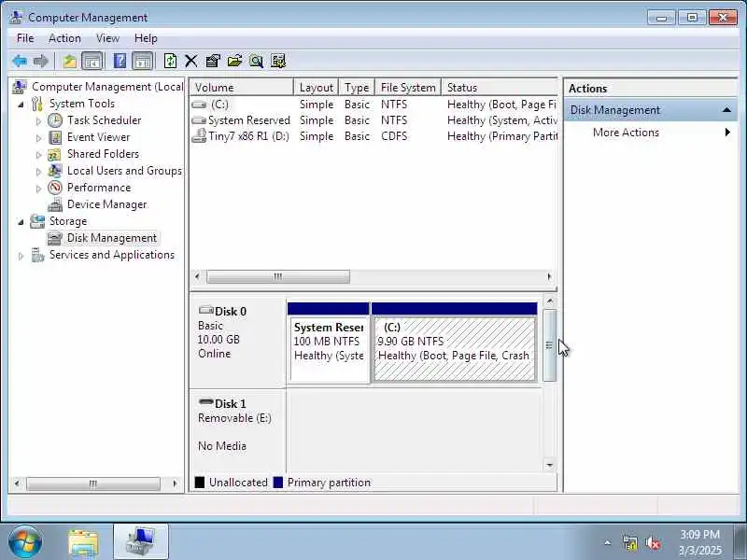Expand Services and Applications branch
Viewport: 747px width, 560px height.
21,256
